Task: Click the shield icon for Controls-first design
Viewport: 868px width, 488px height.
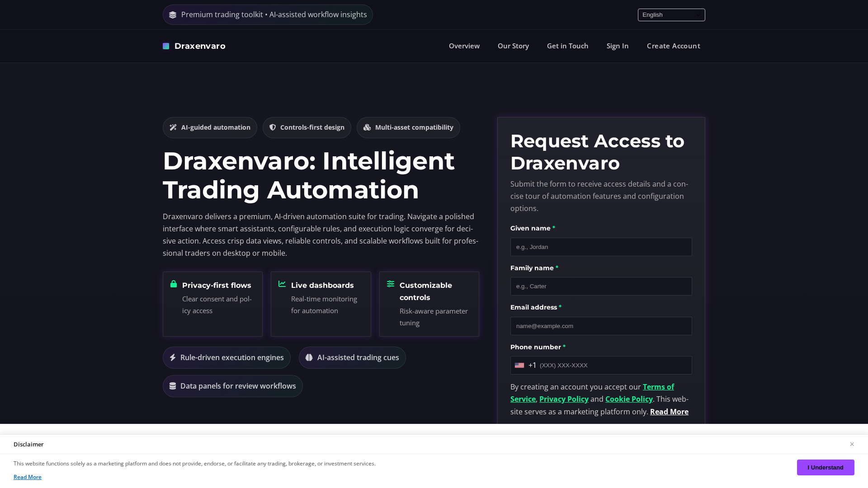Action: [273, 127]
